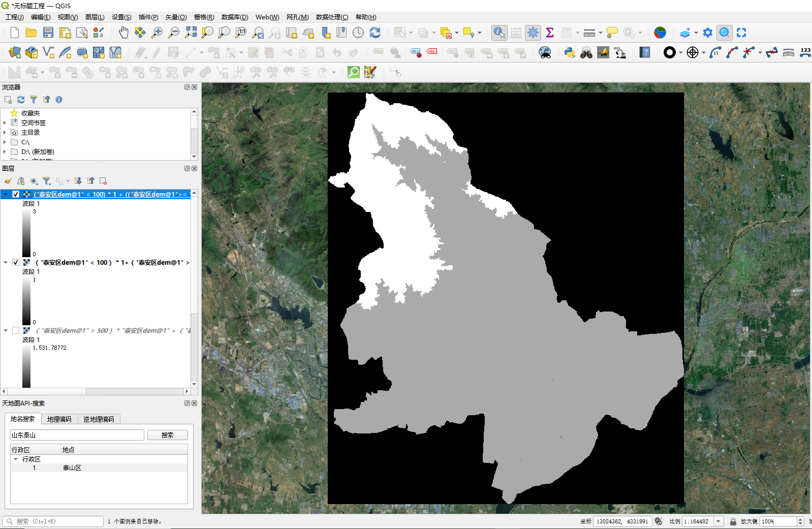The width and height of the screenshot is (812, 529).
Task: Expand 主目录 in the Browser
Action: pos(5,132)
